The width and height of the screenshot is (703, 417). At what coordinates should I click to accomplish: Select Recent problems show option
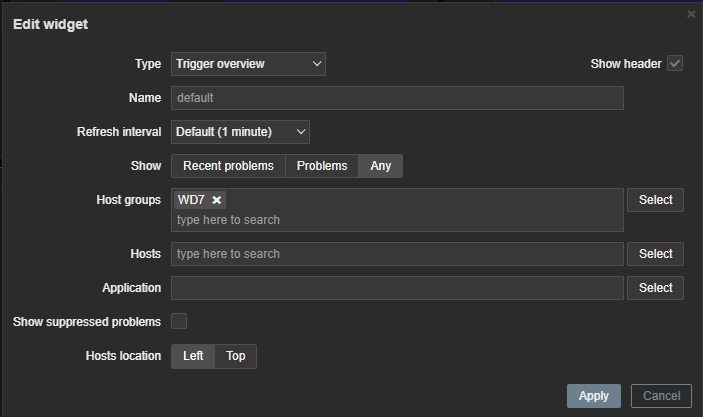click(x=228, y=166)
